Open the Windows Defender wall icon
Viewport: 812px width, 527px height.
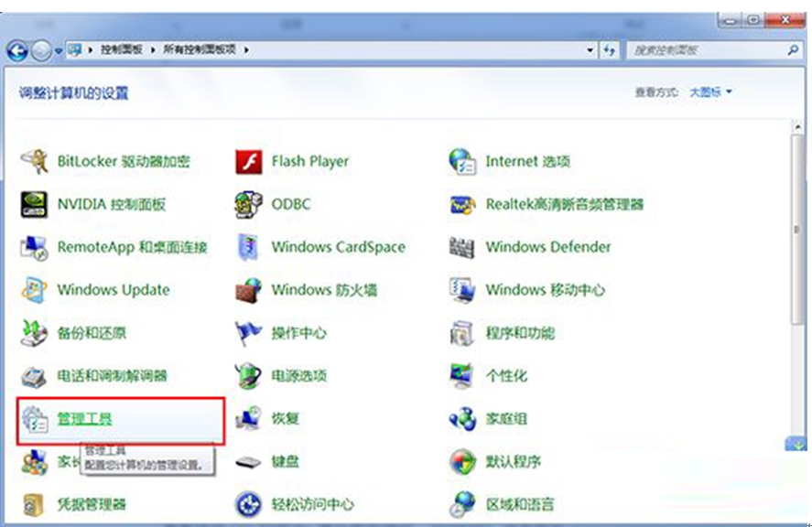(462, 247)
